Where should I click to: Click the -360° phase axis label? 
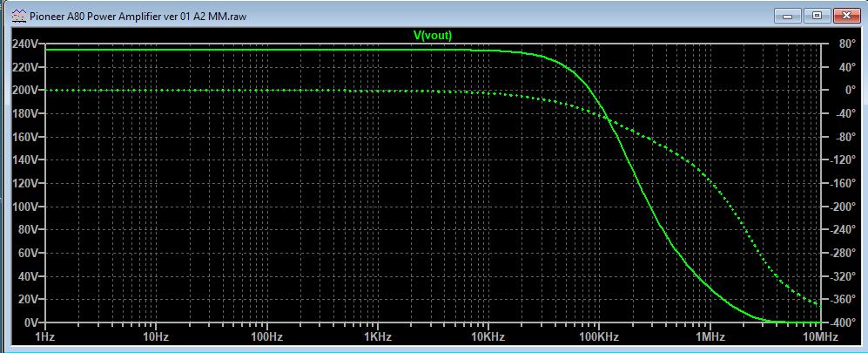tap(841, 299)
